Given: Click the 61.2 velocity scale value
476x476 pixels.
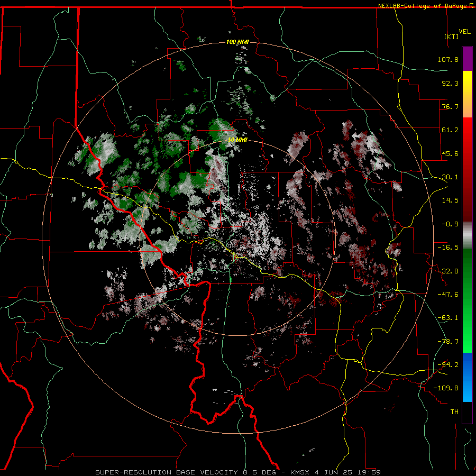Looking at the screenshot, I should tap(450, 130).
